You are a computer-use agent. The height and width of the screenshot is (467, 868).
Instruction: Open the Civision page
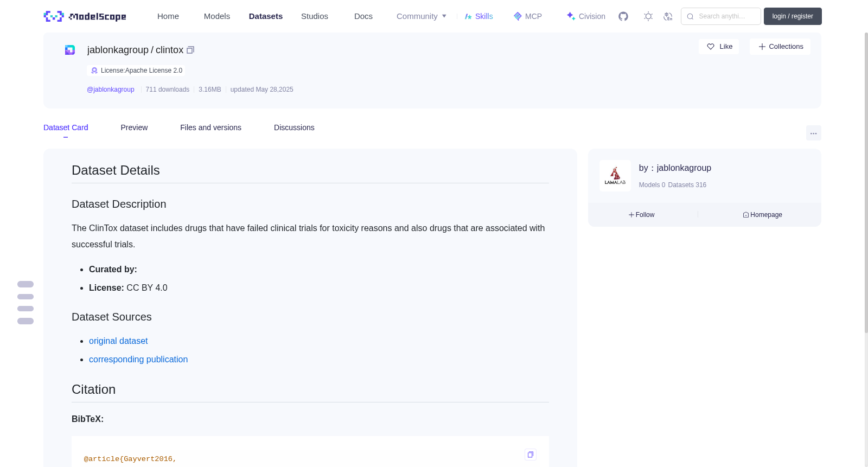coord(586,16)
